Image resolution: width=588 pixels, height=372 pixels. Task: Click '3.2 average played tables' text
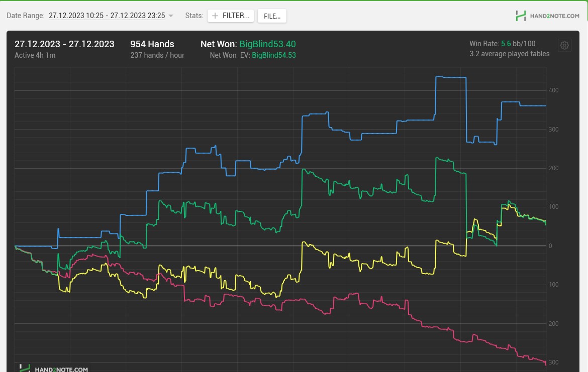click(509, 54)
